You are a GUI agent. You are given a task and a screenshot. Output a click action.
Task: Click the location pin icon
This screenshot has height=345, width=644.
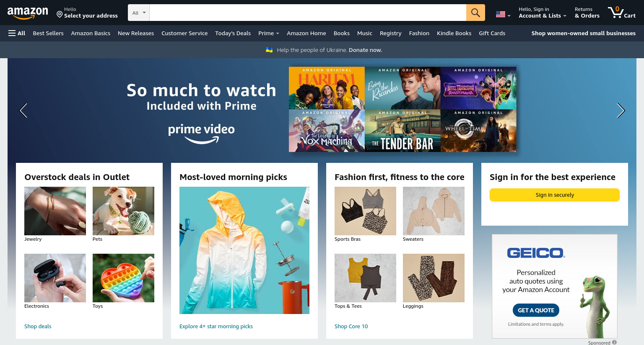pyautogui.click(x=60, y=15)
